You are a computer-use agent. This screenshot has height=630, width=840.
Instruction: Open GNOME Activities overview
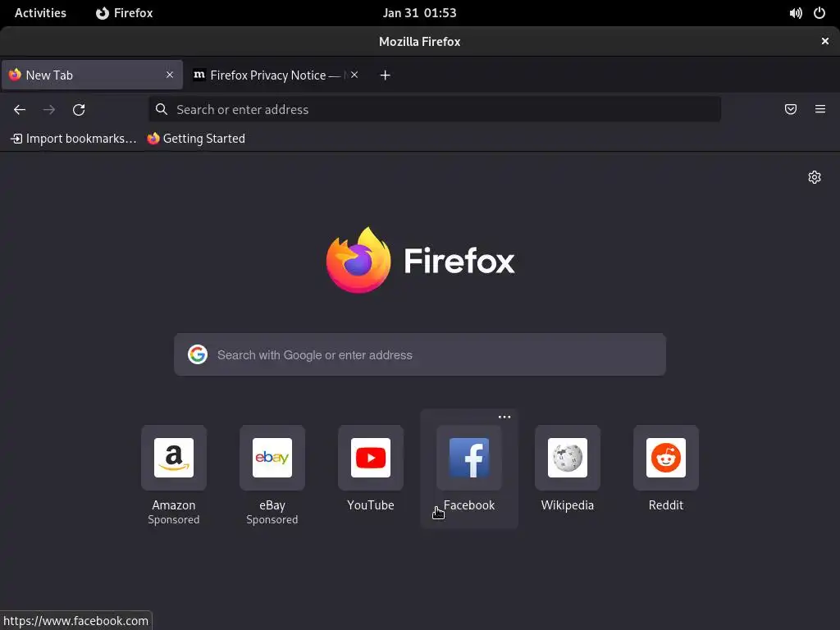40,13
